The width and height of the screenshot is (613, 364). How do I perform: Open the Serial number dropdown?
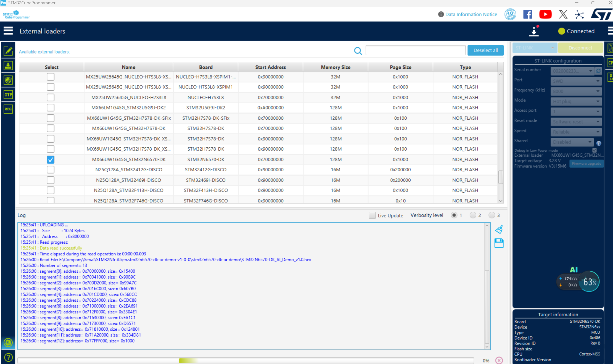coord(572,71)
